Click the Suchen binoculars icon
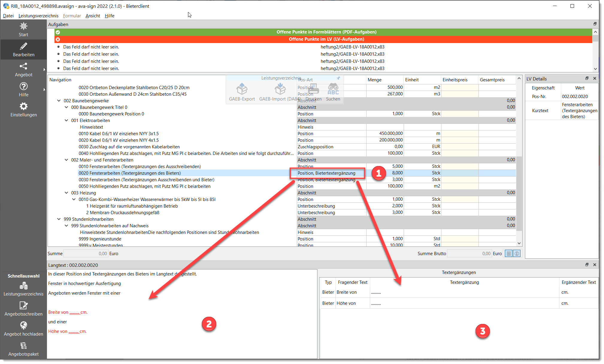Viewport: 604px width, 364px height. click(x=333, y=89)
